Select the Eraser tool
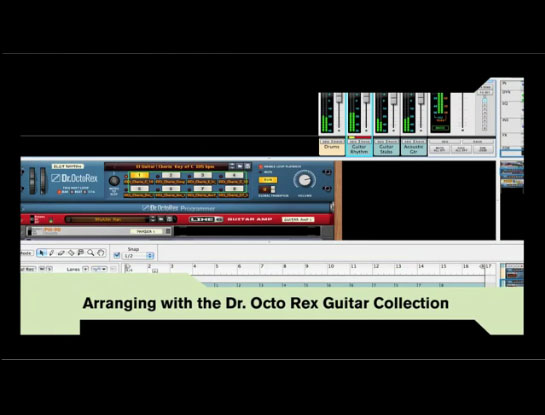The height and width of the screenshot is (415, 545). (x=61, y=253)
